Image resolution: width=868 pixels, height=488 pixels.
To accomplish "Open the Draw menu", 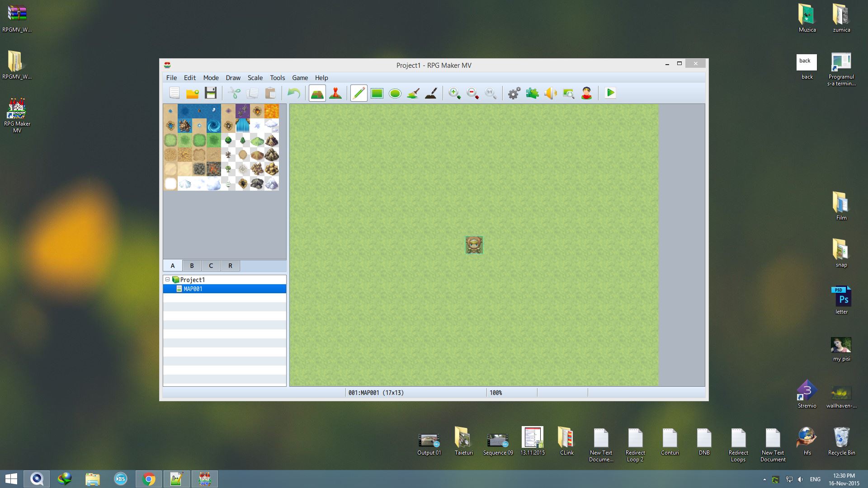I will coord(233,78).
